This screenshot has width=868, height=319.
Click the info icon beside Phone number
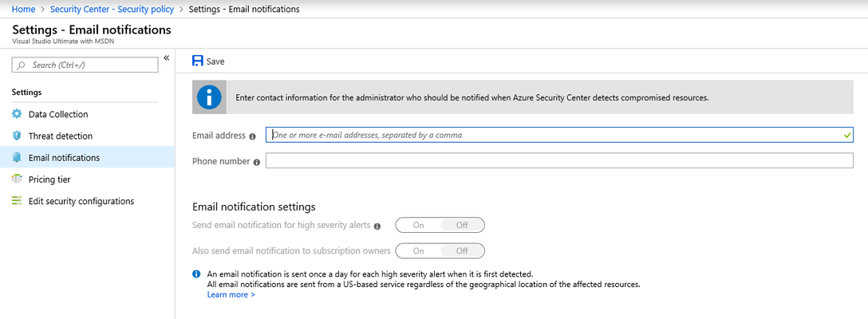[256, 162]
